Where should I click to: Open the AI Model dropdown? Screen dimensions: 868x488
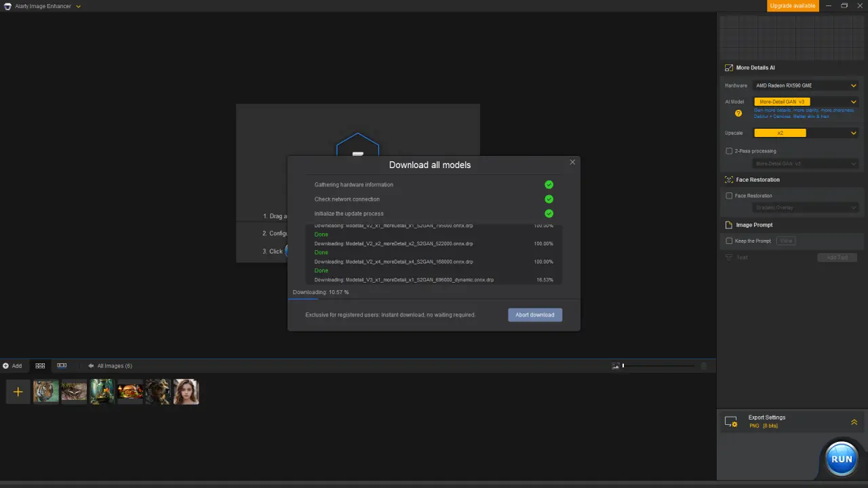(x=806, y=102)
